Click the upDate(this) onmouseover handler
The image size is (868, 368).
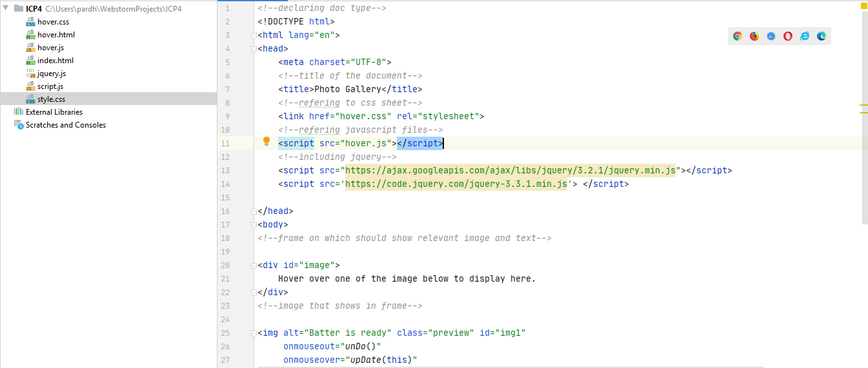pyautogui.click(x=381, y=360)
